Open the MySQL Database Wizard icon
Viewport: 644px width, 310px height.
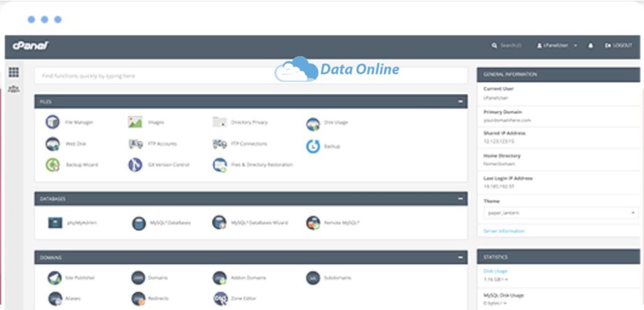[219, 222]
